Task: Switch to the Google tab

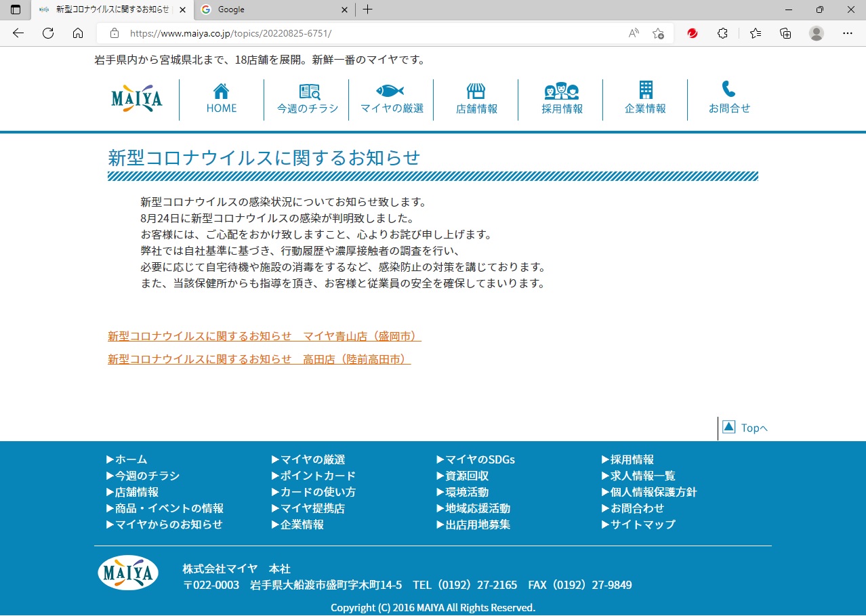Action: (x=271, y=9)
